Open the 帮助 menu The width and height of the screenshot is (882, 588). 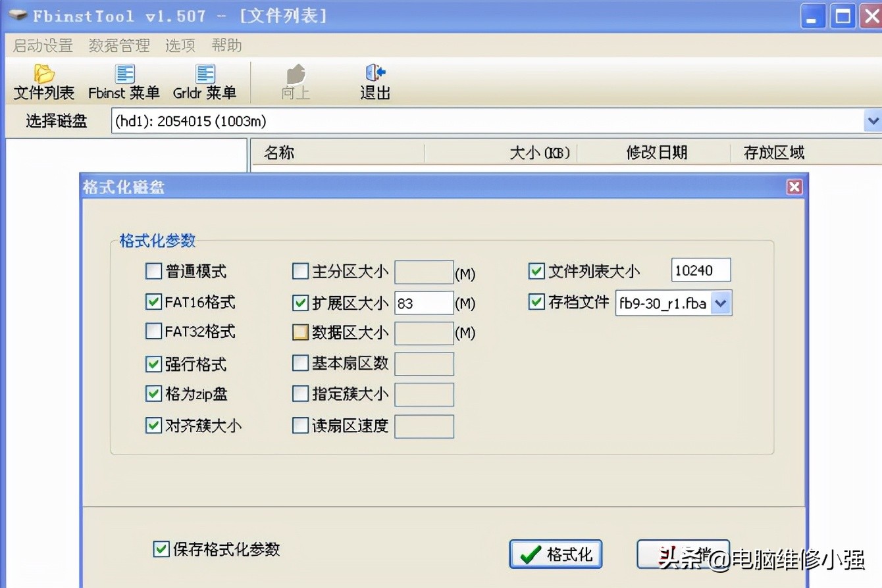(x=227, y=45)
